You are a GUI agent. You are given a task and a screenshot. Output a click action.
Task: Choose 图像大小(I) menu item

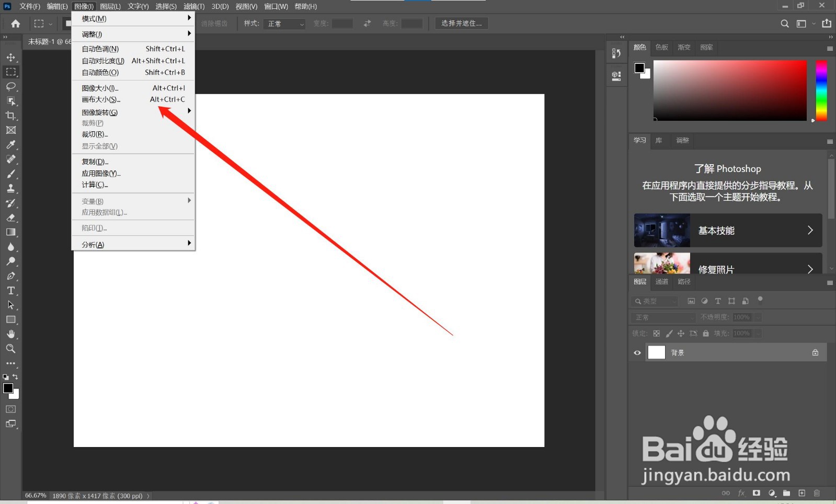point(133,88)
